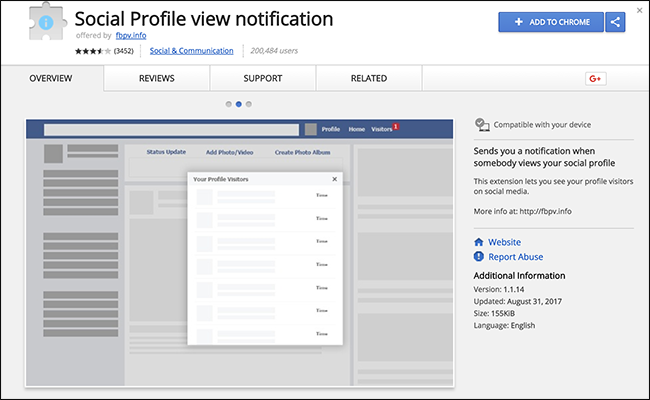The width and height of the screenshot is (650, 400).
Task: Select the first carousel dot
Action: 228,103
